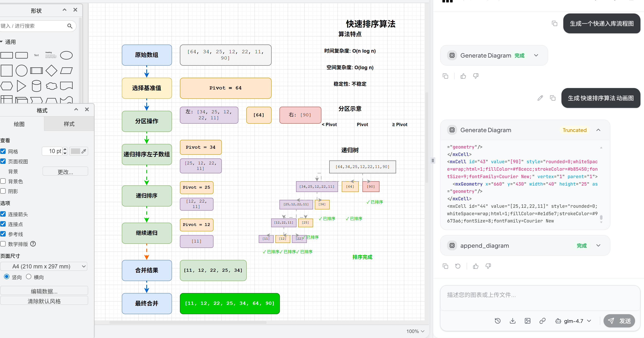Viewport: 644px width, 338px height.
Task: Expand the append_diagram result chevron
Action: pyautogui.click(x=598, y=246)
